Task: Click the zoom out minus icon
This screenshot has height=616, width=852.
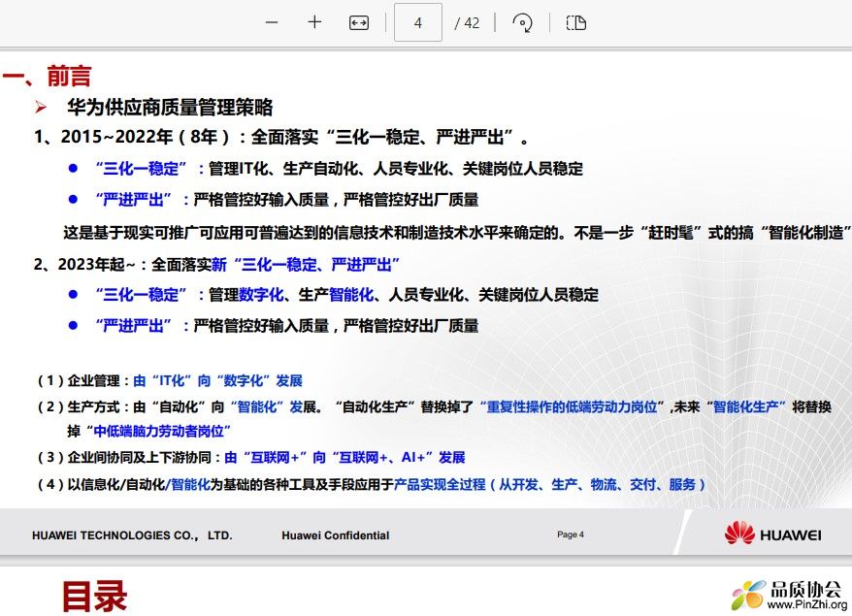Action: click(x=272, y=23)
